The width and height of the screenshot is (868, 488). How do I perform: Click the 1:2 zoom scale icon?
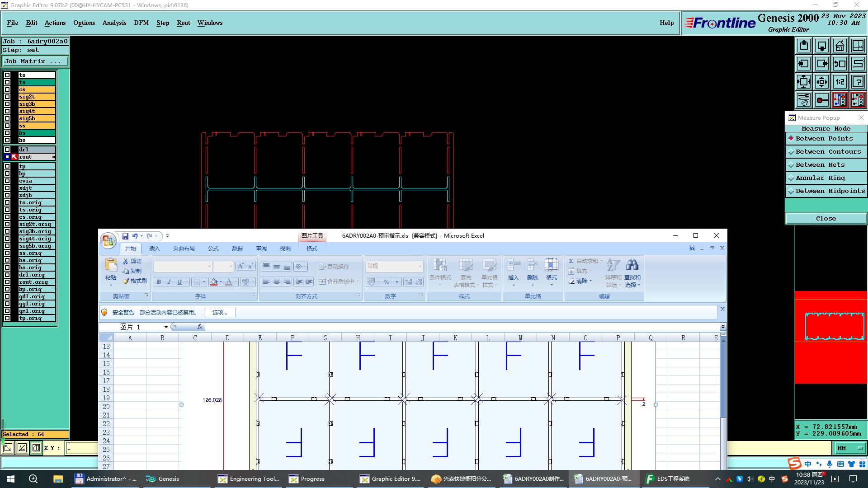point(840,82)
